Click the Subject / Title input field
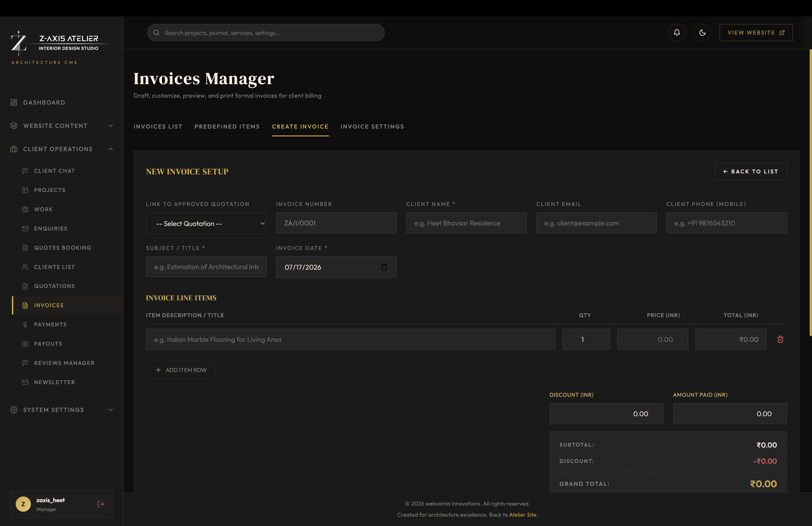The image size is (812, 526). pyautogui.click(x=206, y=267)
